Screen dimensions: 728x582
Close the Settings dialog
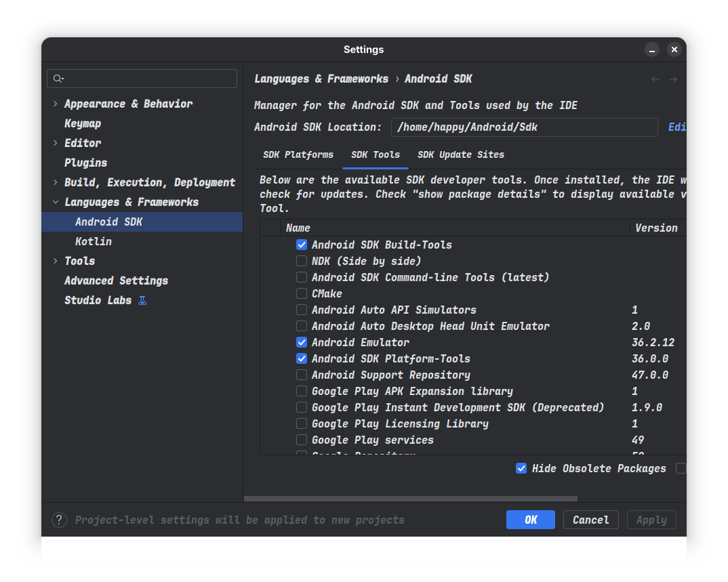[674, 49]
